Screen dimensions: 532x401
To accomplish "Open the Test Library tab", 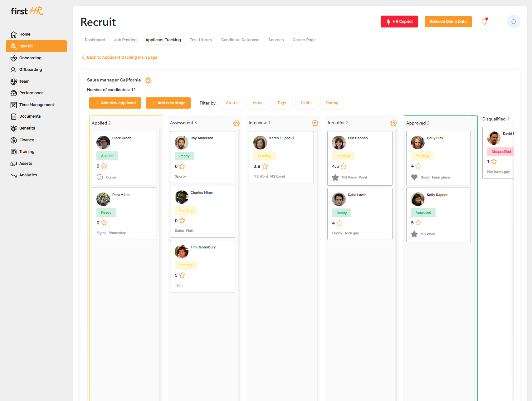I will (201, 40).
